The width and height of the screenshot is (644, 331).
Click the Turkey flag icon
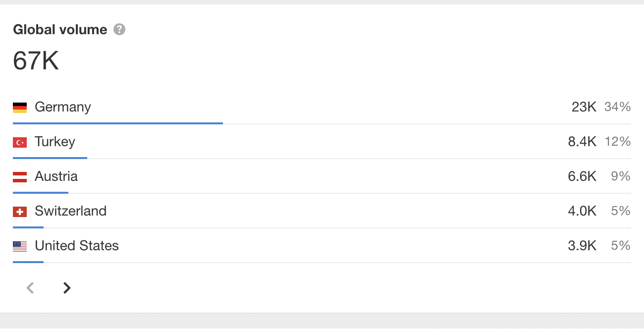pyautogui.click(x=20, y=142)
